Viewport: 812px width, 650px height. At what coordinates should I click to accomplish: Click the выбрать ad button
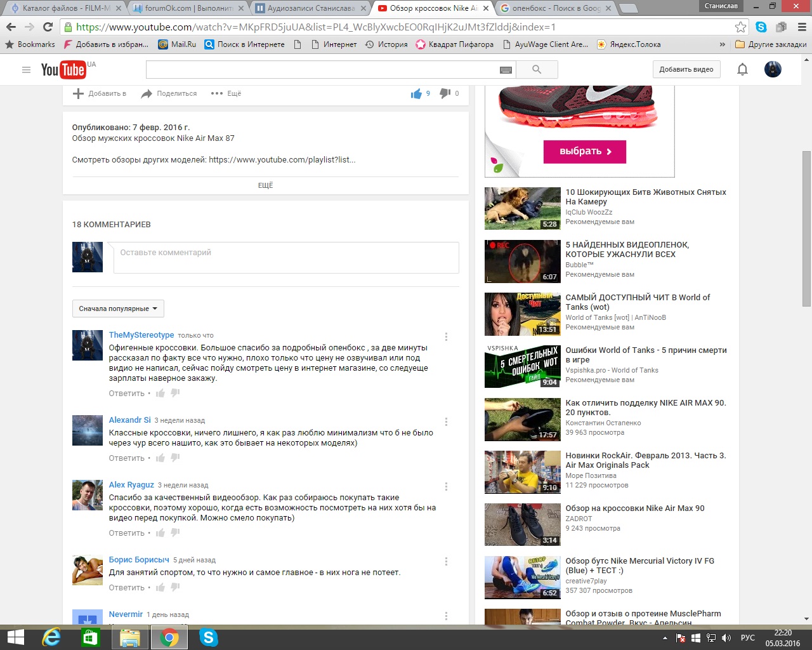pos(585,152)
